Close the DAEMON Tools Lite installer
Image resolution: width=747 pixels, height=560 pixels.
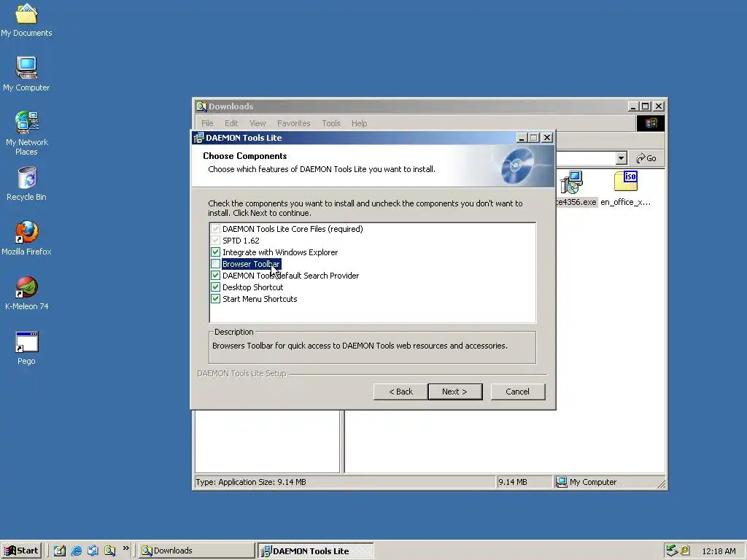(547, 138)
